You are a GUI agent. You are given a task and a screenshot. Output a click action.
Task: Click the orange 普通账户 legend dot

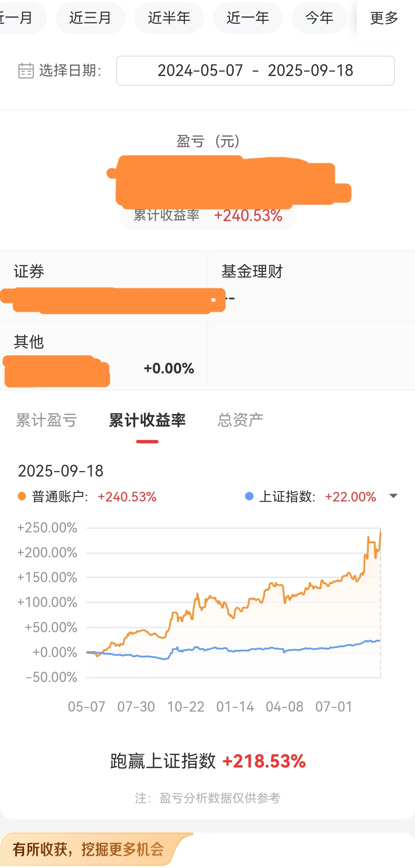[22, 496]
